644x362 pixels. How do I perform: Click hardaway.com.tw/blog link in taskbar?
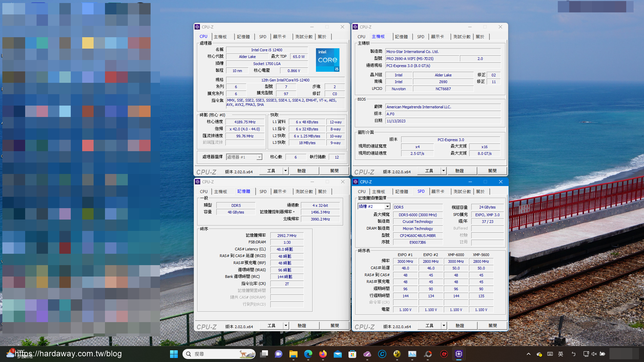(68, 353)
